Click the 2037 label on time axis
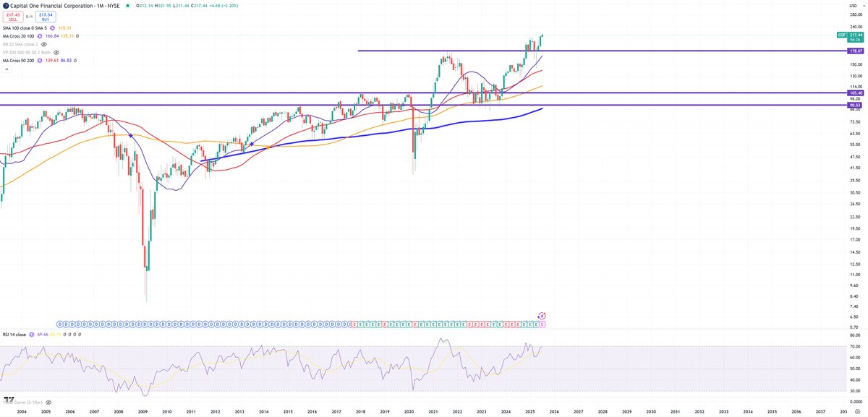The width and height of the screenshot is (868, 417). pos(820,411)
